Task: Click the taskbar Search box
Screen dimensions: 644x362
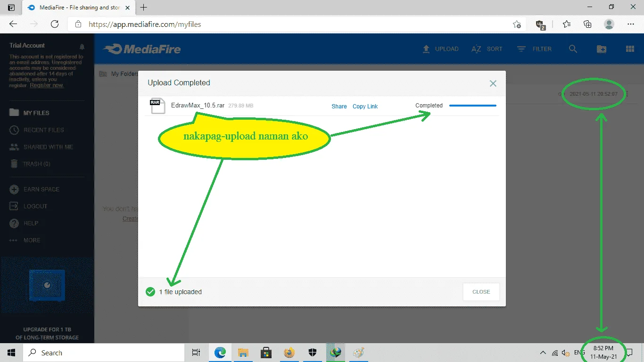Action: coord(104,353)
